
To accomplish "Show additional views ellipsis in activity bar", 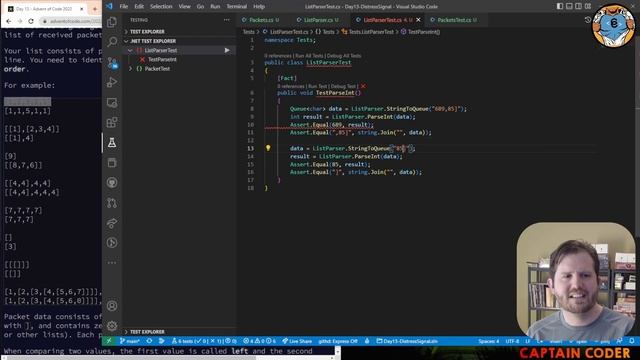I will pos(112,263).
